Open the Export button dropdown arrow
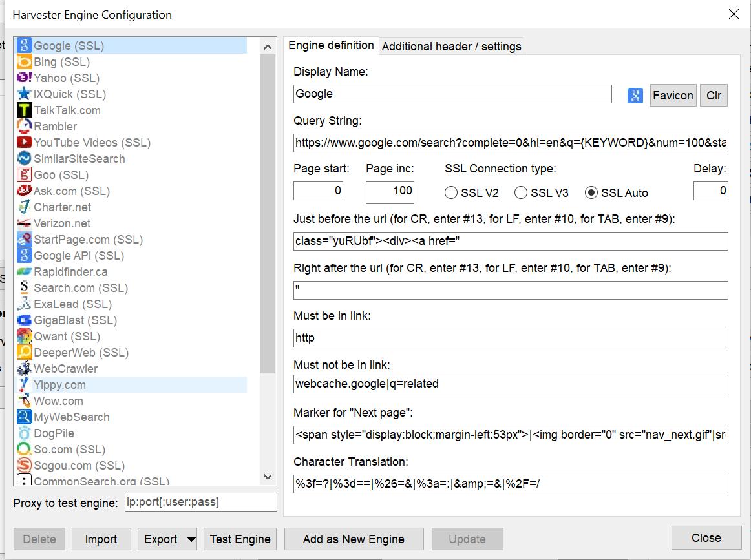 point(191,539)
